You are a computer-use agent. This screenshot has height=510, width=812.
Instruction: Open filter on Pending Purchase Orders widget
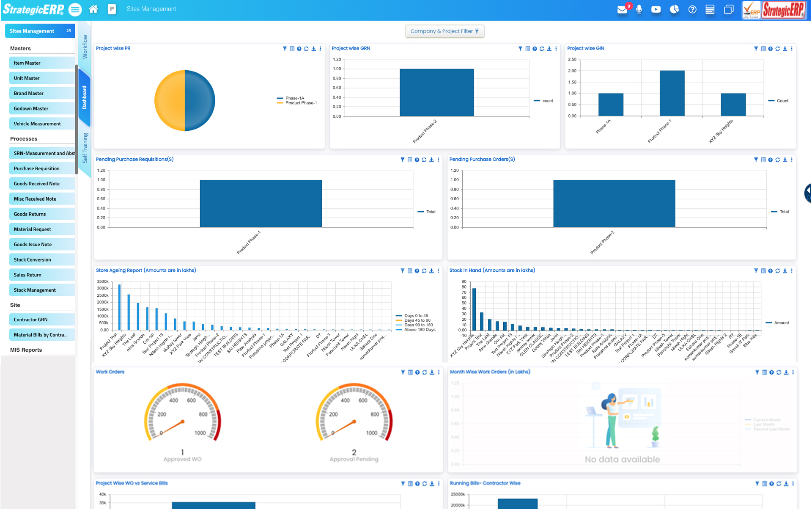(756, 160)
